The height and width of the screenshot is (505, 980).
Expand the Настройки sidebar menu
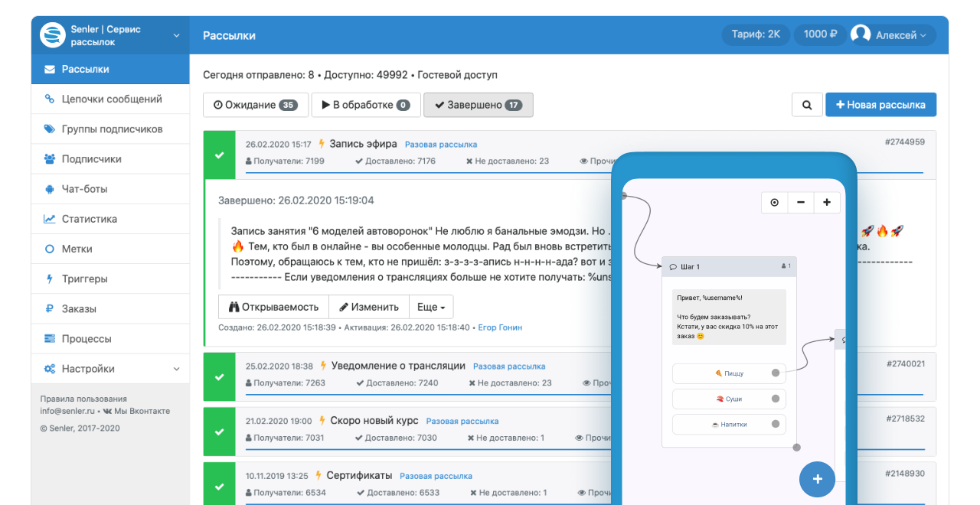pyautogui.click(x=110, y=369)
